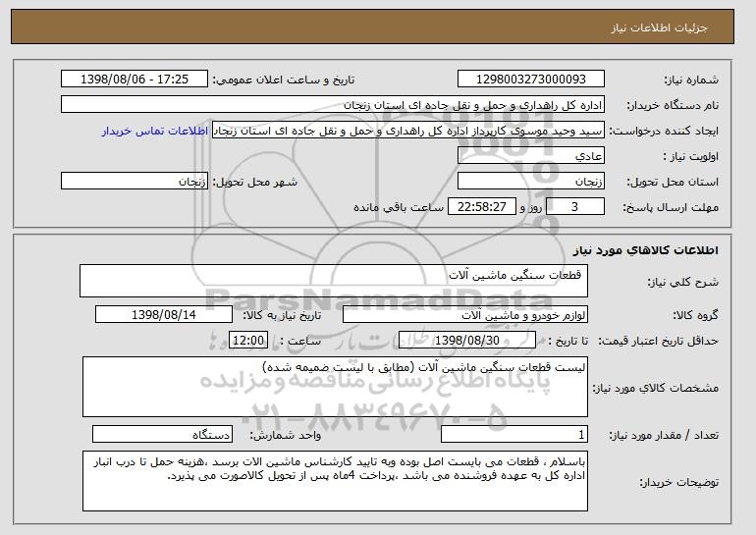Select the اولویت نیاز field showing عادی
This screenshot has height=535, width=756.
click(x=531, y=156)
